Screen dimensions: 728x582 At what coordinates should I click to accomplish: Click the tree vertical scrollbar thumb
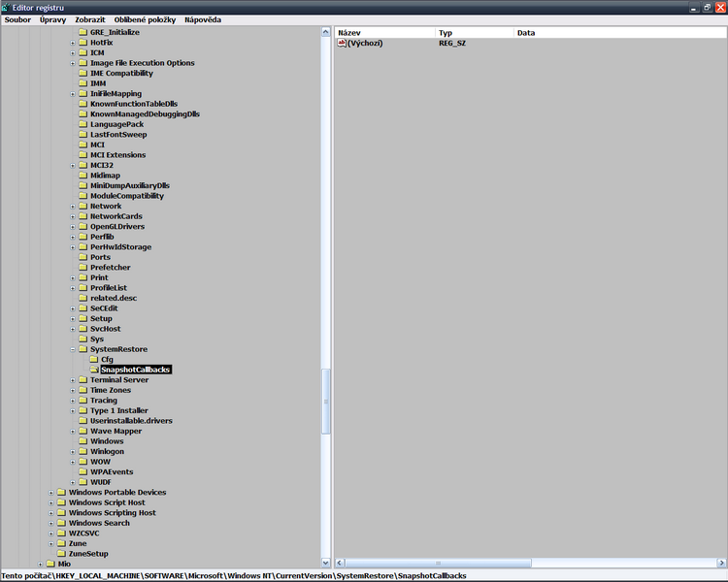[326, 402]
